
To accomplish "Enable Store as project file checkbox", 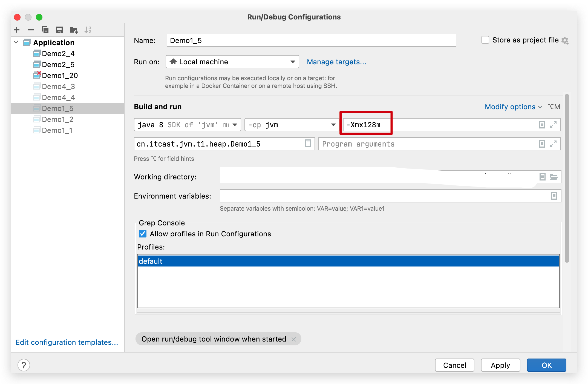I will (485, 40).
